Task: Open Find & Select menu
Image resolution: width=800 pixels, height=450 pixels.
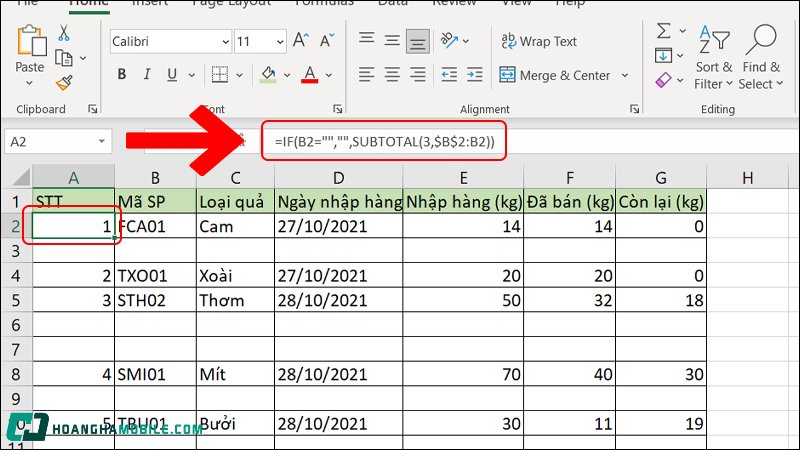Action: (761, 57)
